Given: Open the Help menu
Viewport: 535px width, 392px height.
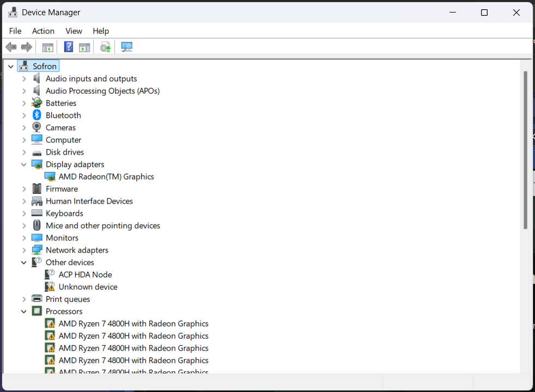Looking at the screenshot, I should (x=101, y=31).
